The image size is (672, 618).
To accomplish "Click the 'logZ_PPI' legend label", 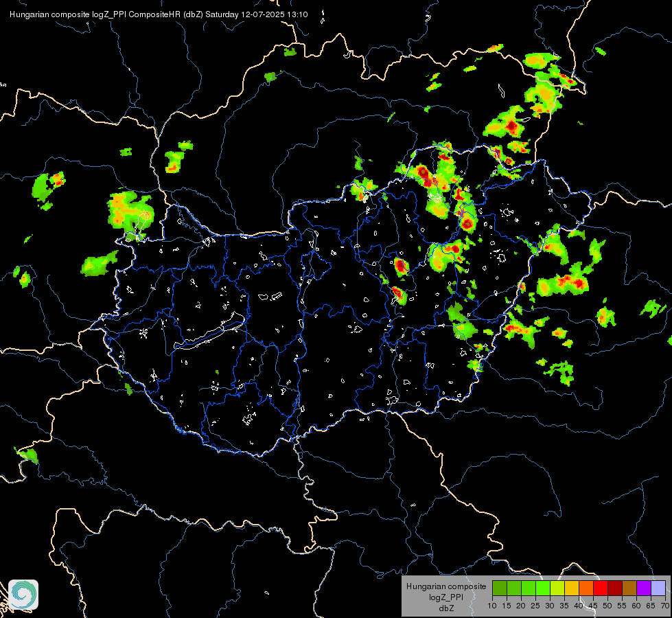I will click(446, 597).
